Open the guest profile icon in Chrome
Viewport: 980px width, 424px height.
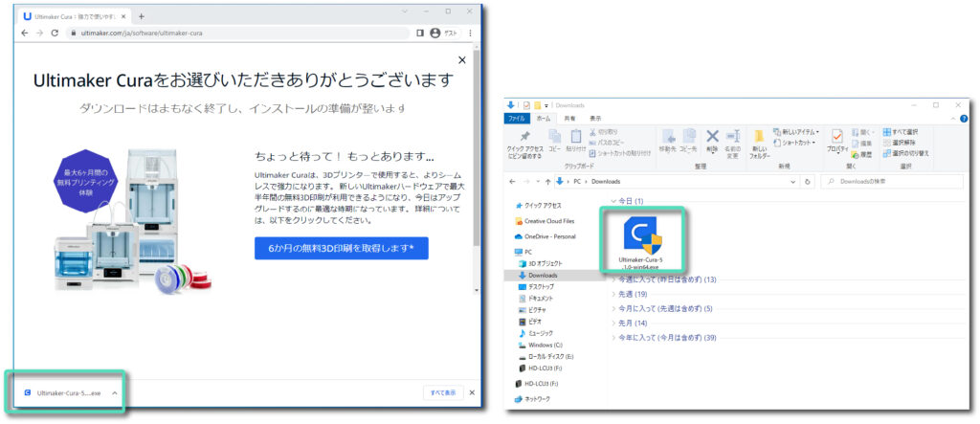[x=435, y=33]
